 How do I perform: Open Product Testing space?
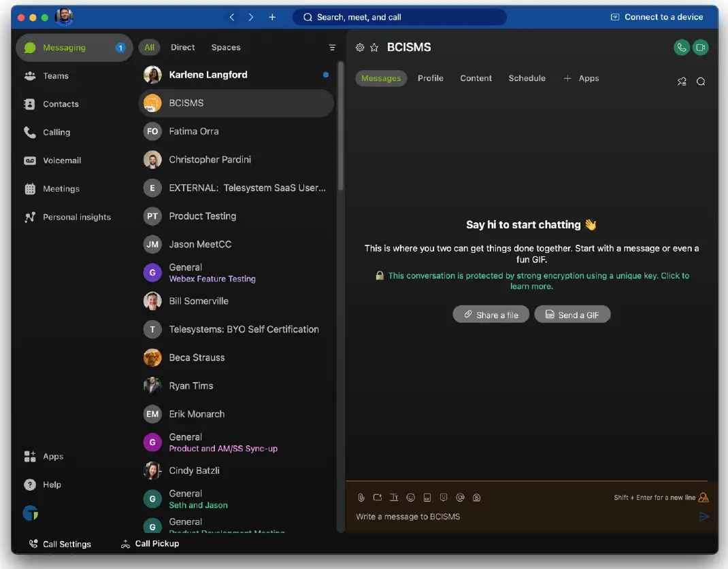pyautogui.click(x=236, y=216)
